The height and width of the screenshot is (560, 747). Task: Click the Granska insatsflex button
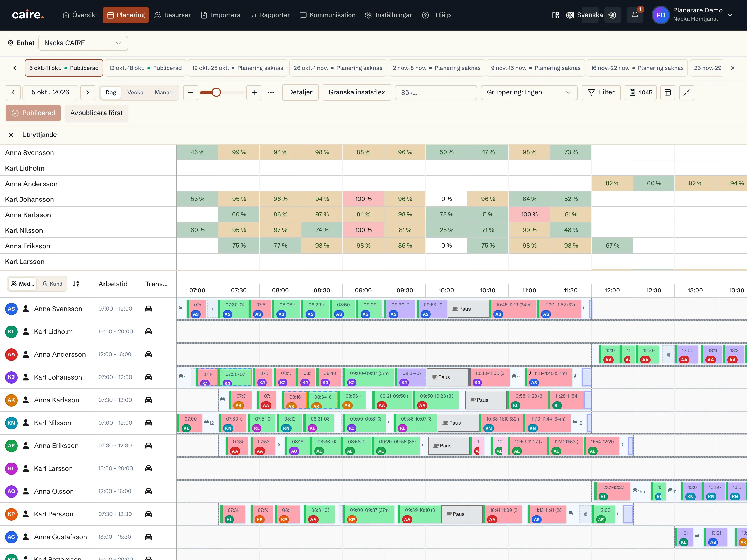point(357,93)
